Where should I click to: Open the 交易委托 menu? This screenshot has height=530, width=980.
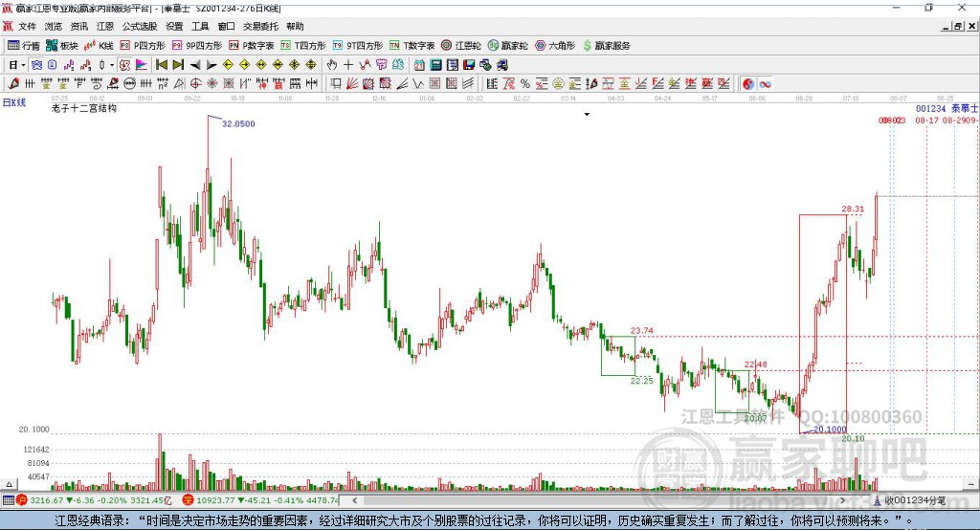(260, 26)
